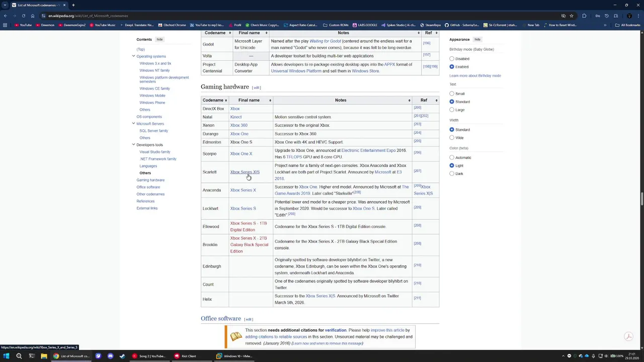This screenshot has height=362, width=644.
Task: Click the browser reload button
Action: [x=23, y=16]
